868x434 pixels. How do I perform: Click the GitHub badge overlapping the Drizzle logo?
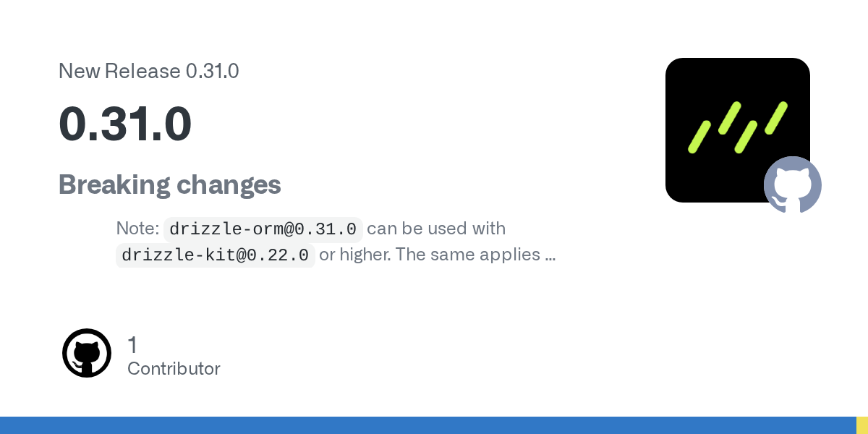[793, 184]
